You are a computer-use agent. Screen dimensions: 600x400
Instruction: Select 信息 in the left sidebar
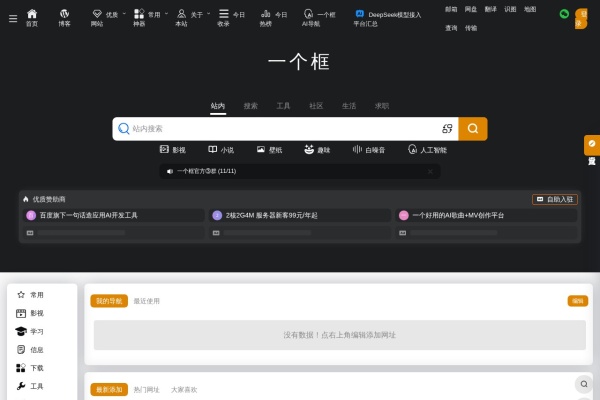[30, 349]
